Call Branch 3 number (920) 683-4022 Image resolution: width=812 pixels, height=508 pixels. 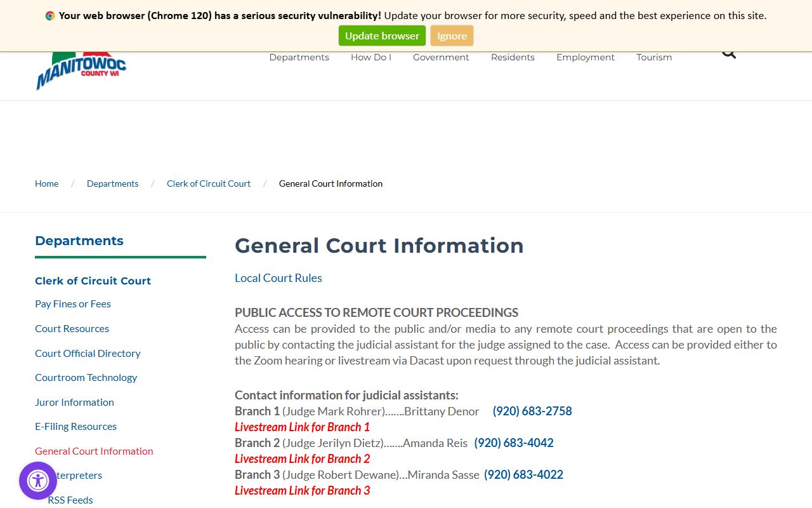click(523, 474)
